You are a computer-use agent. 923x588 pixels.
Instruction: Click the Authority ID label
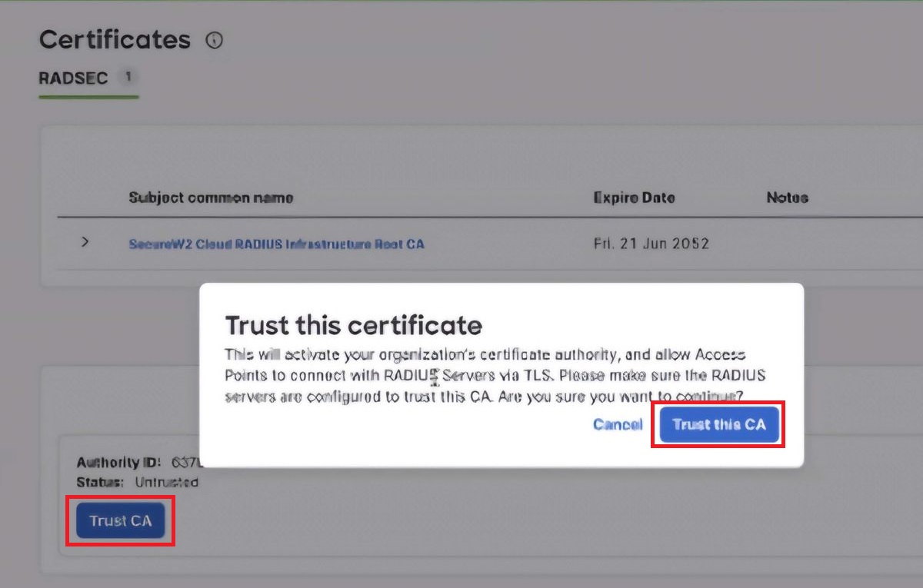(118, 462)
